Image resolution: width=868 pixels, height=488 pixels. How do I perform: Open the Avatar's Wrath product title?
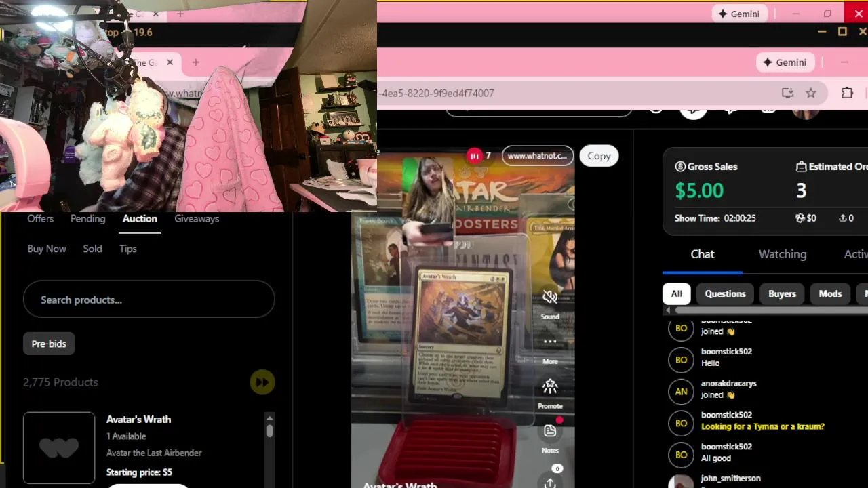coord(138,420)
